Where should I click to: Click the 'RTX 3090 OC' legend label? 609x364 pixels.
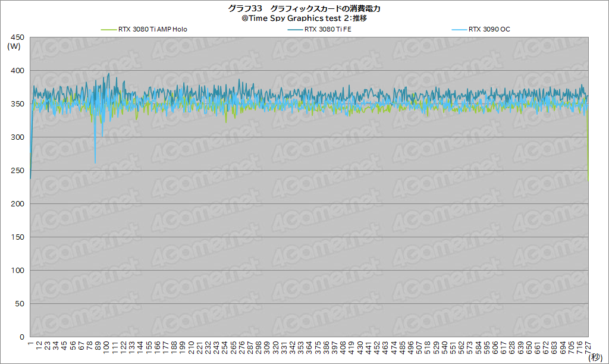[489, 30]
